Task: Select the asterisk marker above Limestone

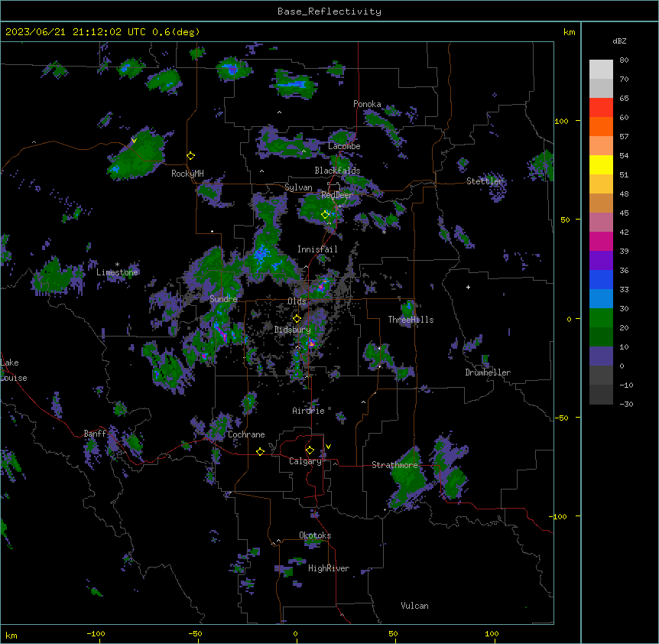Action: [x=117, y=265]
